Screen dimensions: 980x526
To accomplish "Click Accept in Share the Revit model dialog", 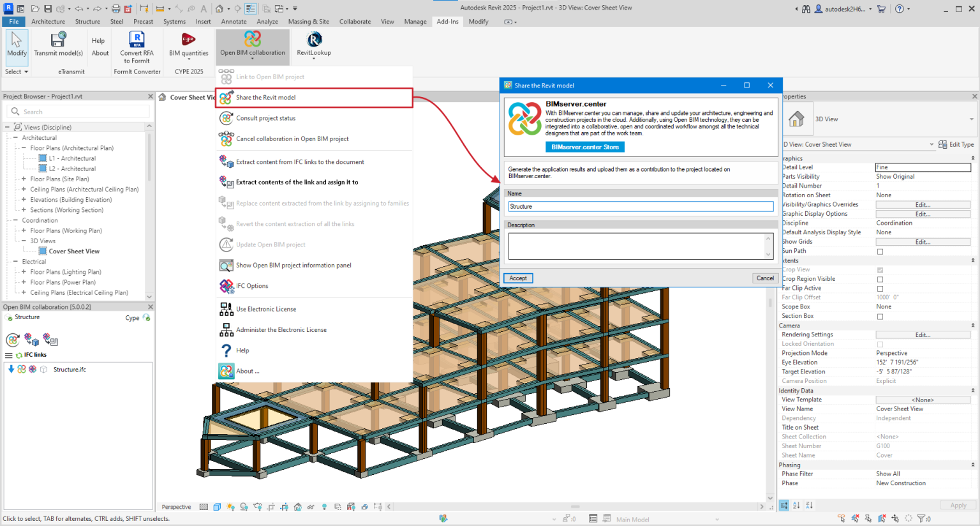I will [518, 278].
